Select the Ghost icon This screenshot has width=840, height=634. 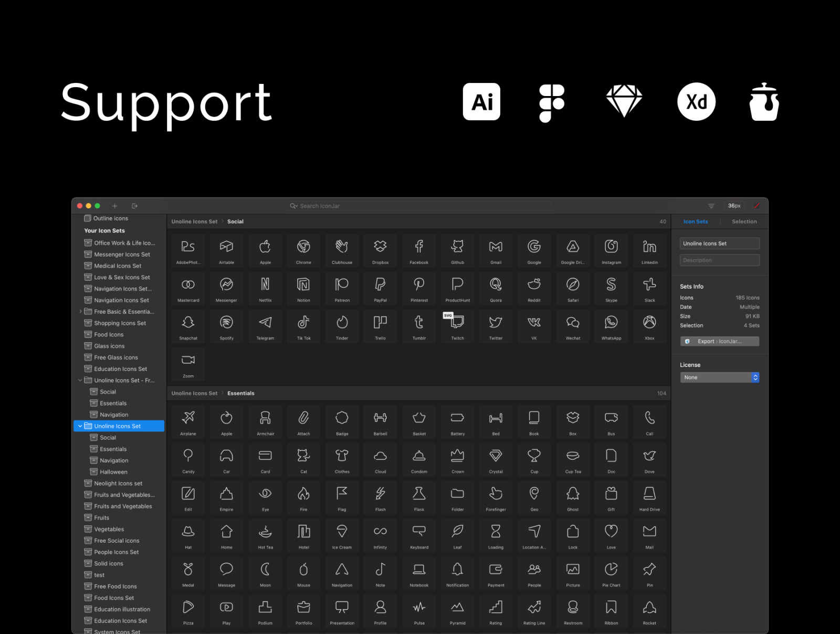point(573,498)
